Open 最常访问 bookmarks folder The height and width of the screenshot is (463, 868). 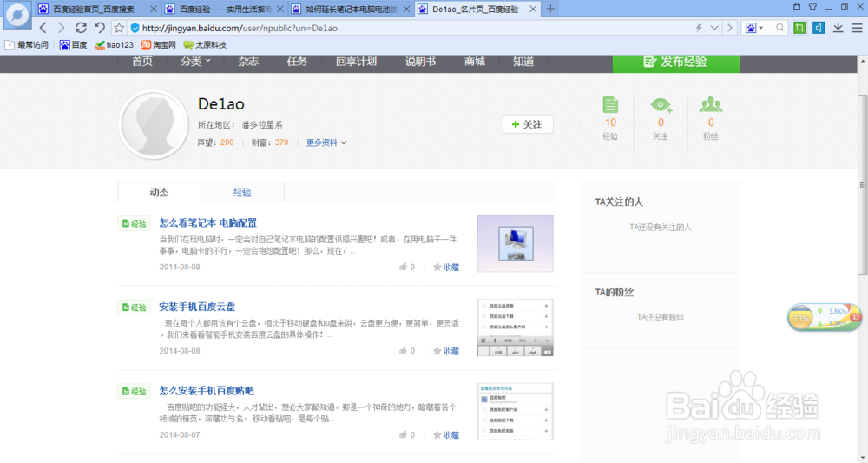(27, 45)
